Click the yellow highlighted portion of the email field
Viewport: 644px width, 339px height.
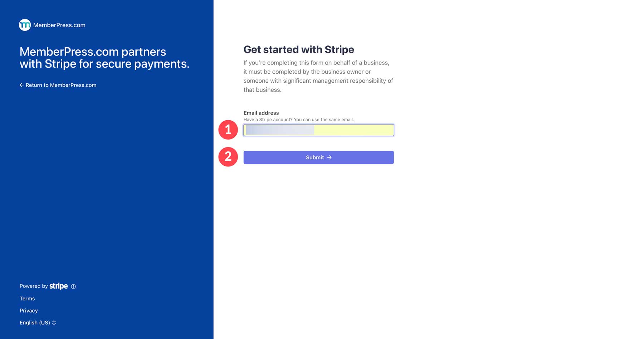tap(354, 130)
